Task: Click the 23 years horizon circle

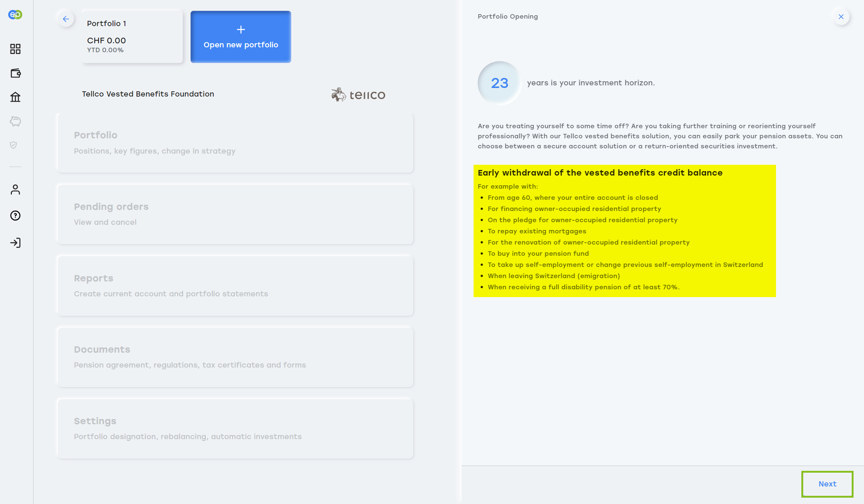Action: (499, 83)
